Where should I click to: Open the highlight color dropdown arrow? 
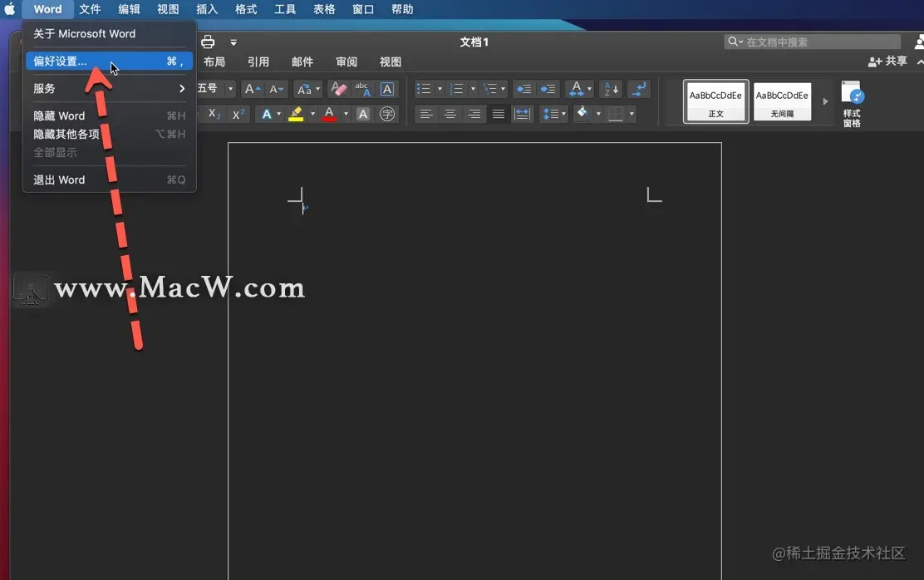312,114
